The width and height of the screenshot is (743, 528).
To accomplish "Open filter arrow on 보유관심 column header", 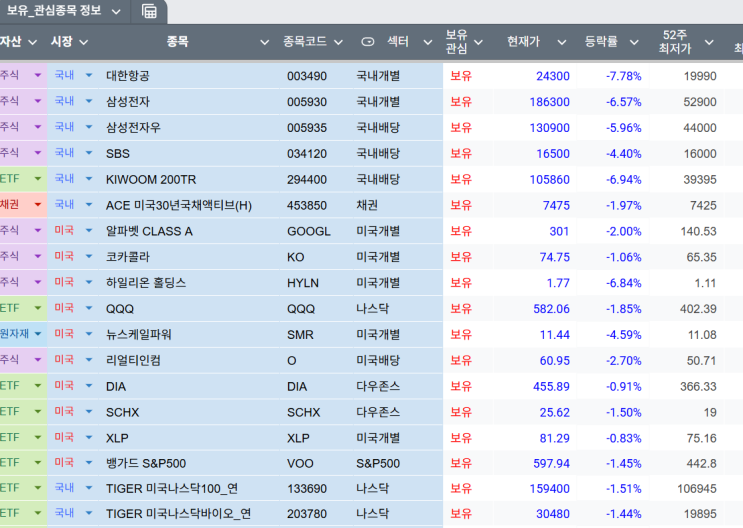I will coord(479,42).
